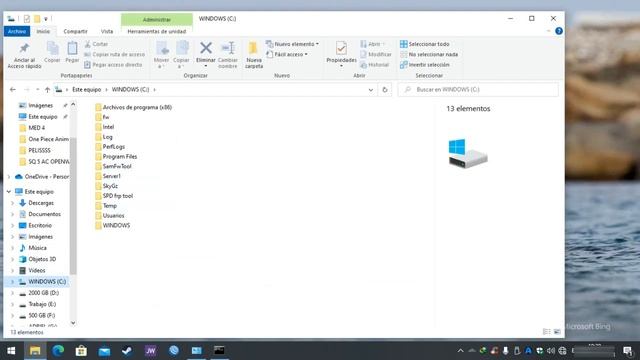Select the WINDOWS folder in list
Image resolution: width=640 pixels, height=360 pixels.
coord(113,225)
